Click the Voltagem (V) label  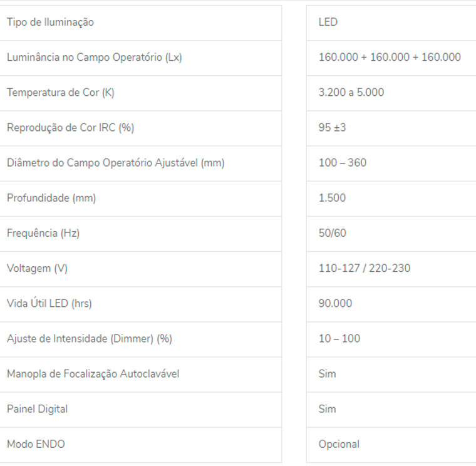click(37, 269)
